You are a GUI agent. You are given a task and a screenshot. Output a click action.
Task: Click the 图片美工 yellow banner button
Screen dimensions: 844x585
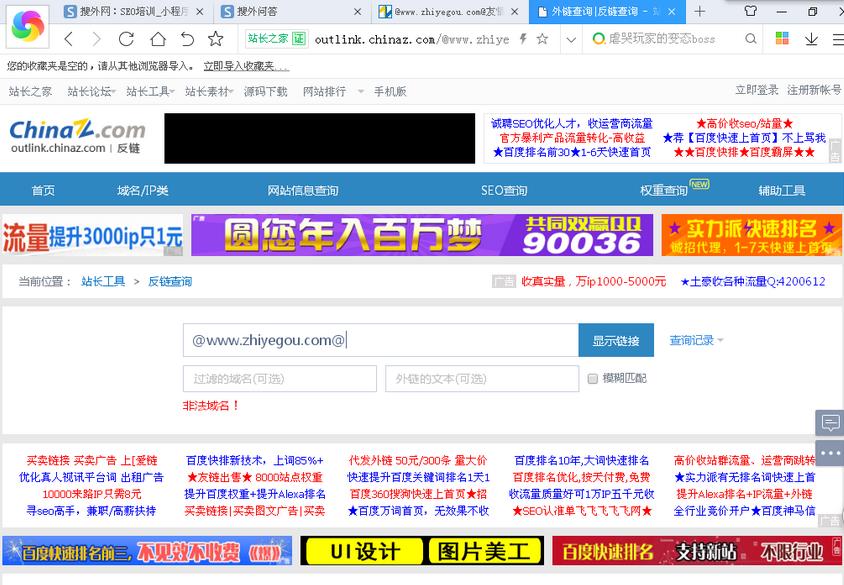(484, 551)
